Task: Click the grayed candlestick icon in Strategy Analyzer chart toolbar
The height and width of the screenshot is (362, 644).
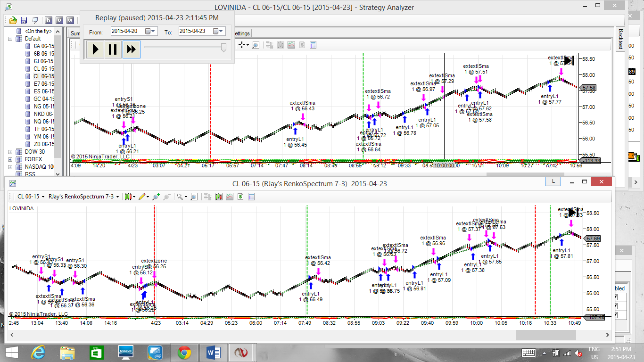Action: pos(281,45)
